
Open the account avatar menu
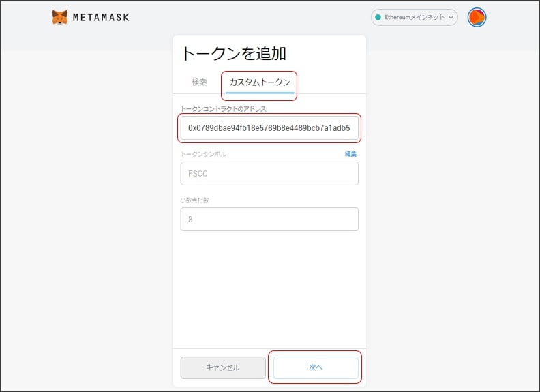pos(477,17)
